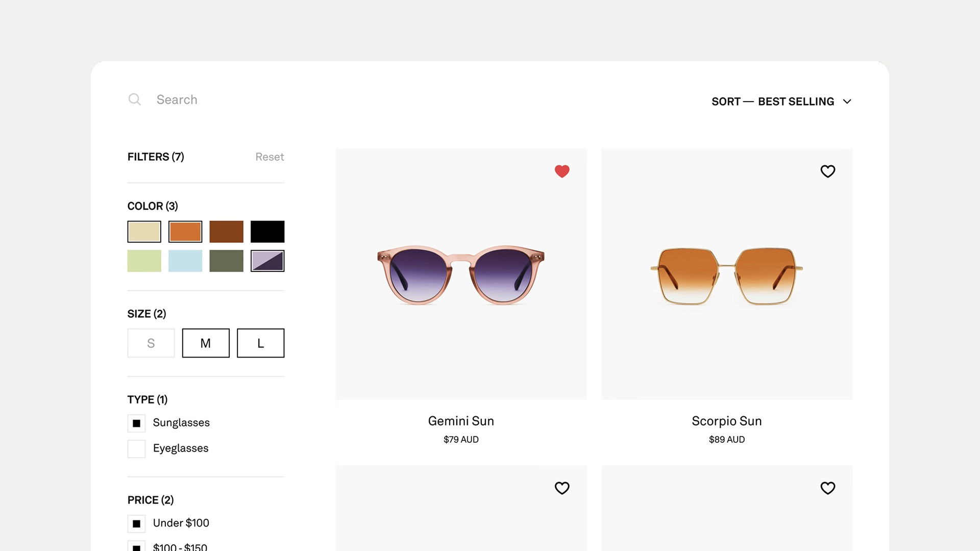Select the black color swatch
The image size is (980, 551).
pos(267,232)
